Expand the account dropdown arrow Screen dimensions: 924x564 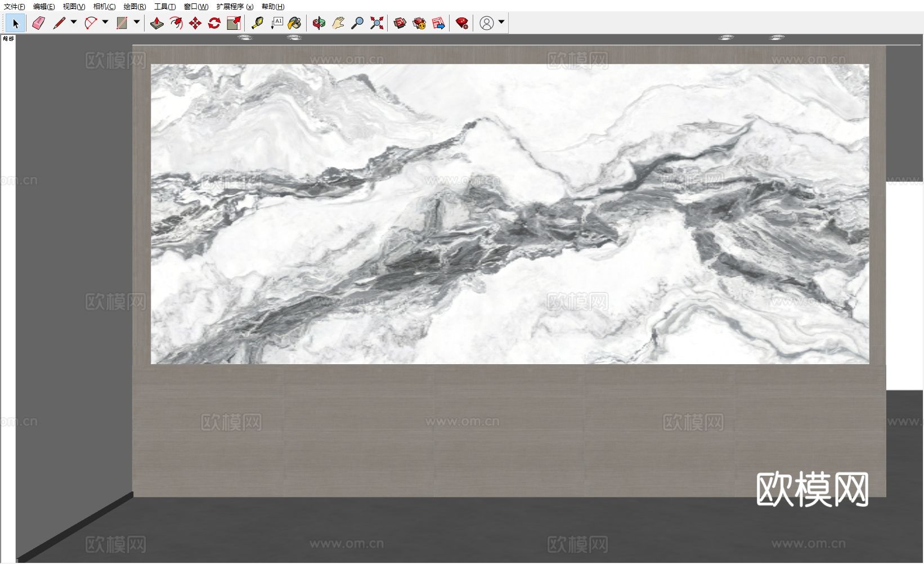(501, 23)
